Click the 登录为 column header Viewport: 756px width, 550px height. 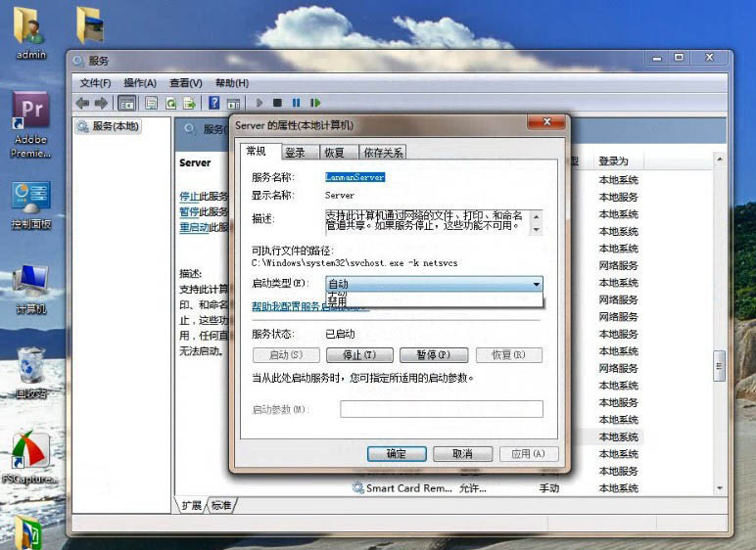click(x=618, y=161)
